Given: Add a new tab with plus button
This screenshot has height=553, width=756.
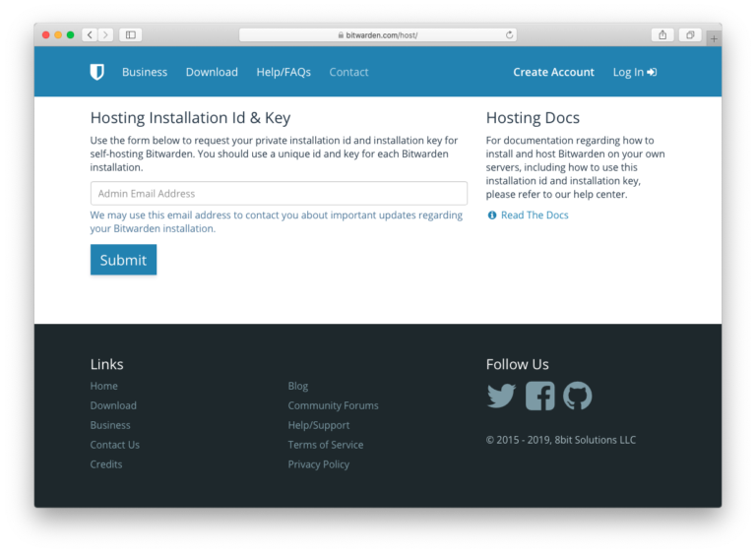Looking at the screenshot, I should point(714,38).
